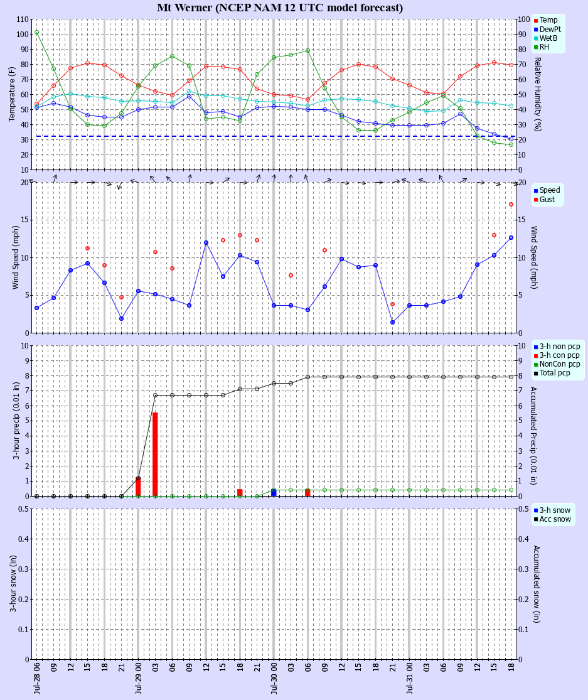
Task: Click the small blue non-convective precip bar
Action: (x=274, y=493)
